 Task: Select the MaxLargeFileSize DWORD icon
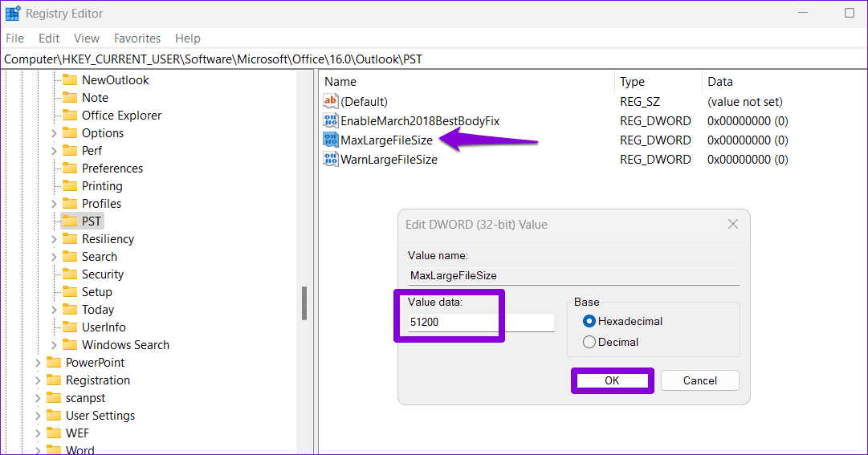point(331,140)
